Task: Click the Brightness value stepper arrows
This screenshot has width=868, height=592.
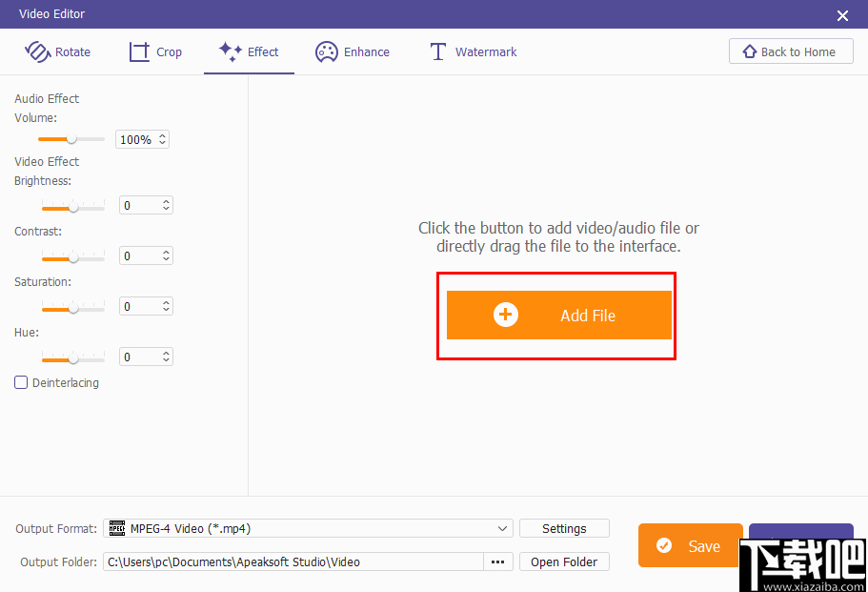Action: tap(167, 205)
